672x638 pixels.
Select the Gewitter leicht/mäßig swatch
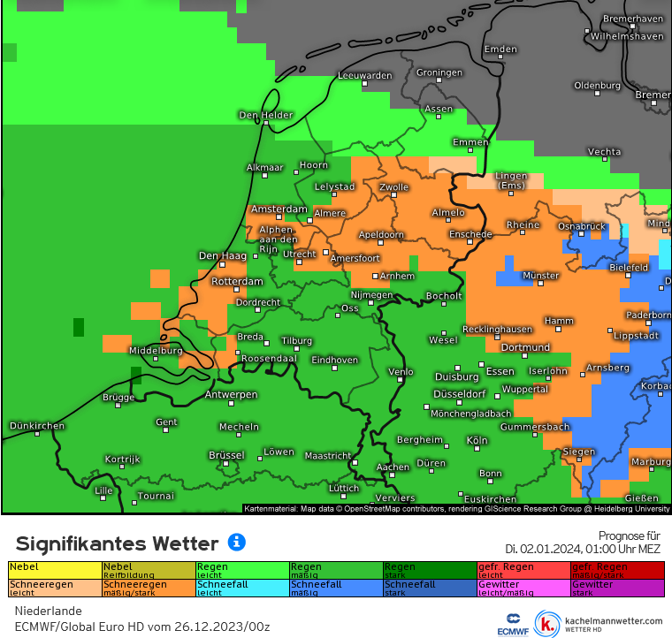click(524, 588)
